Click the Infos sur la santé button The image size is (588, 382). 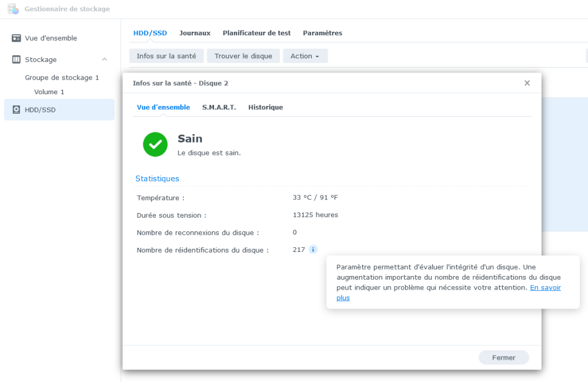[x=166, y=56]
